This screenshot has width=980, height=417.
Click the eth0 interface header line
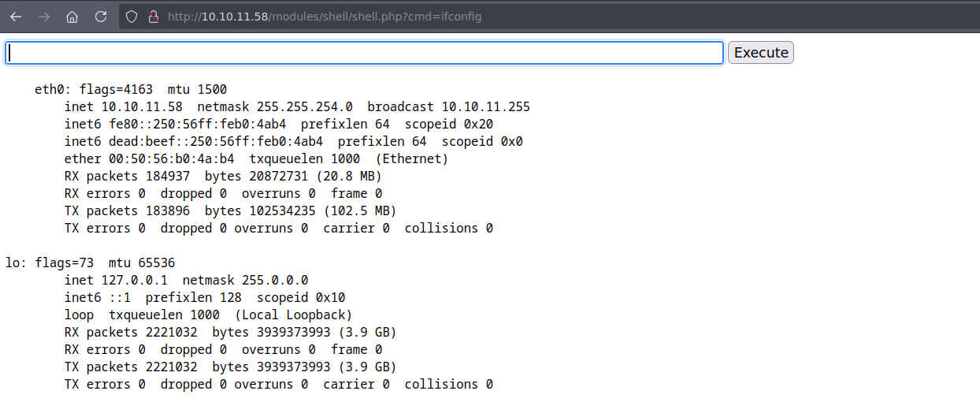point(130,90)
